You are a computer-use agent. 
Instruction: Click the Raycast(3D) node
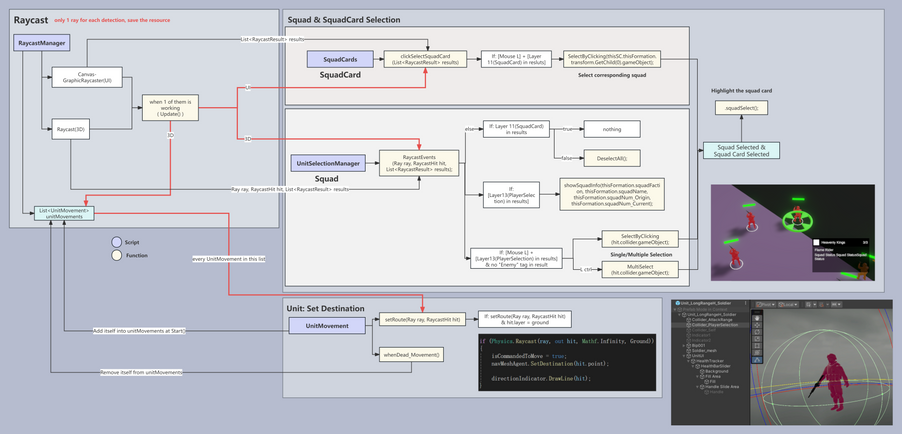point(71,129)
